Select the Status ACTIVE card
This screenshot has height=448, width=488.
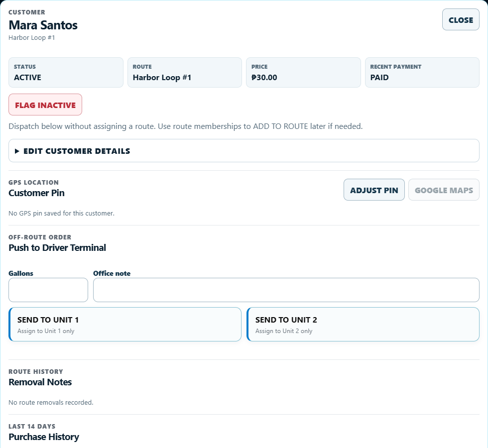tap(66, 72)
